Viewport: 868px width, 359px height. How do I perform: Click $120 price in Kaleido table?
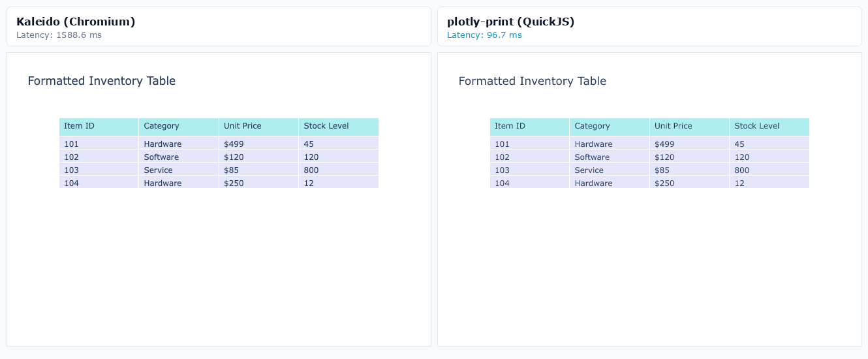[x=258, y=156]
